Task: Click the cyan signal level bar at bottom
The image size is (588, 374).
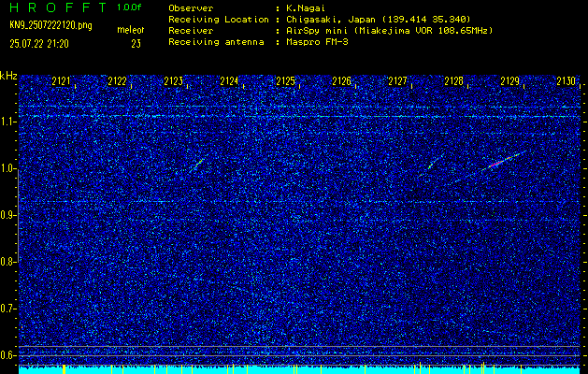Action: click(x=299, y=370)
